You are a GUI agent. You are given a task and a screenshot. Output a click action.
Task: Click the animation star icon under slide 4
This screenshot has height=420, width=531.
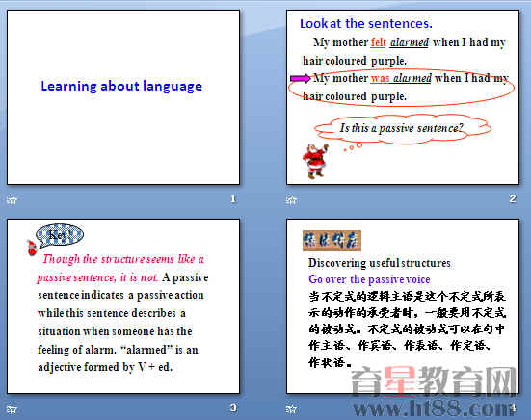[291, 408]
